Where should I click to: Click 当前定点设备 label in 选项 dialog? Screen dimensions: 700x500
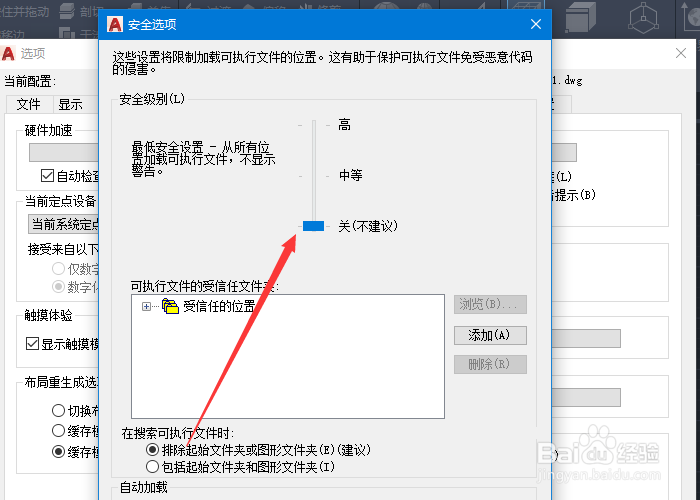click(60, 201)
